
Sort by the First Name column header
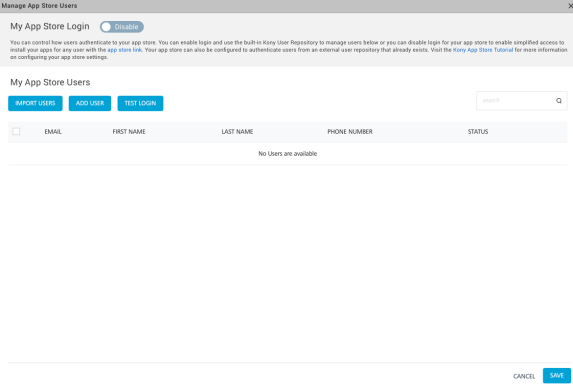(129, 132)
